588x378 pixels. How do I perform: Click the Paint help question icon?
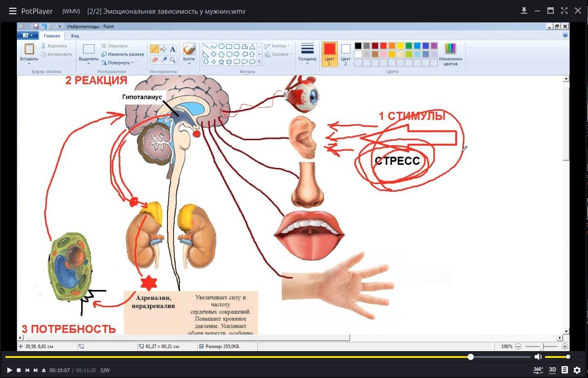[x=565, y=35]
